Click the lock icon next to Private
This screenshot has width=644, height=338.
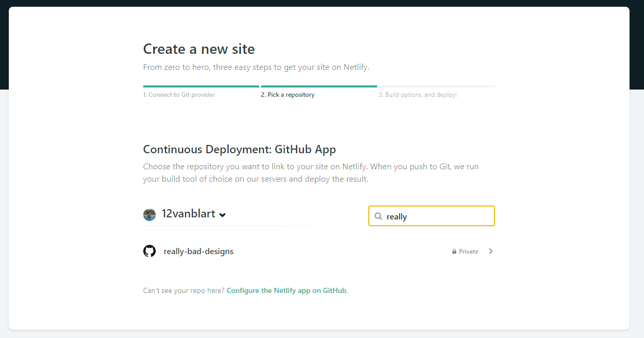(x=454, y=252)
